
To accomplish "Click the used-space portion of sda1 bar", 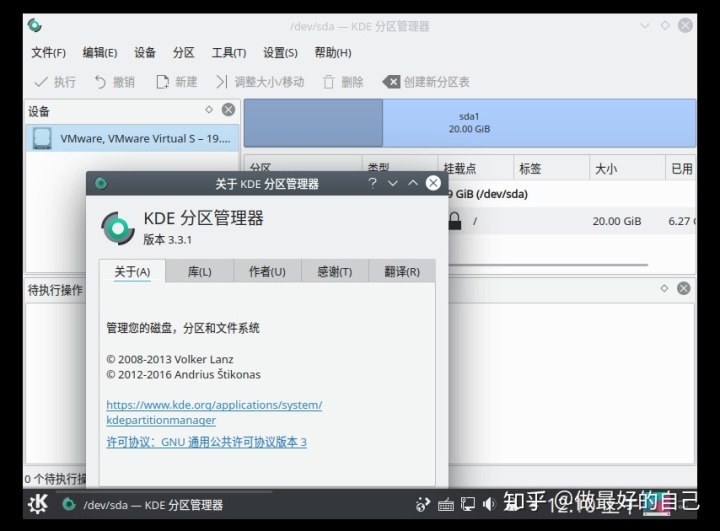I will click(313, 123).
